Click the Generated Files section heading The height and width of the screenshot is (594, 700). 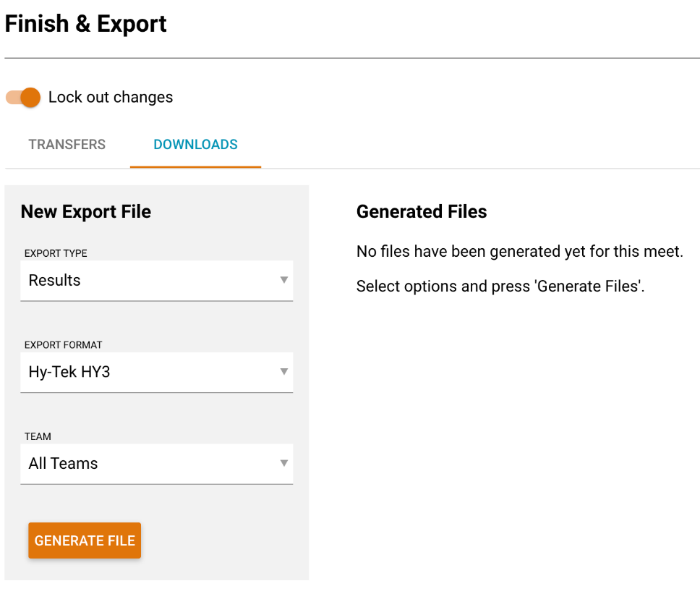click(x=422, y=212)
